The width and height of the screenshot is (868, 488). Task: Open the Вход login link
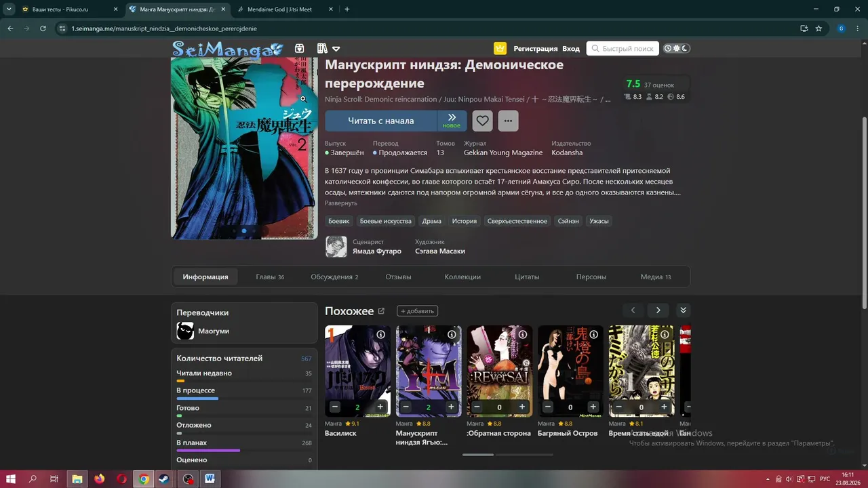571,49
